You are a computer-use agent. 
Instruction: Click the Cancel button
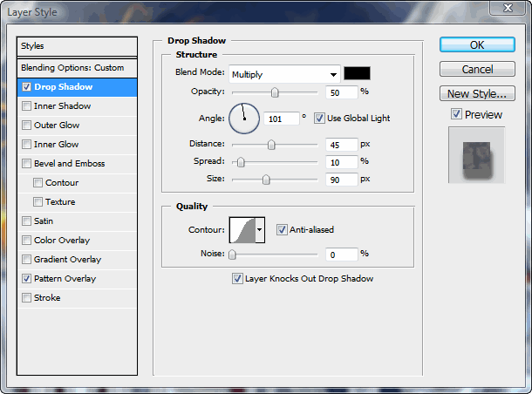[x=477, y=69]
